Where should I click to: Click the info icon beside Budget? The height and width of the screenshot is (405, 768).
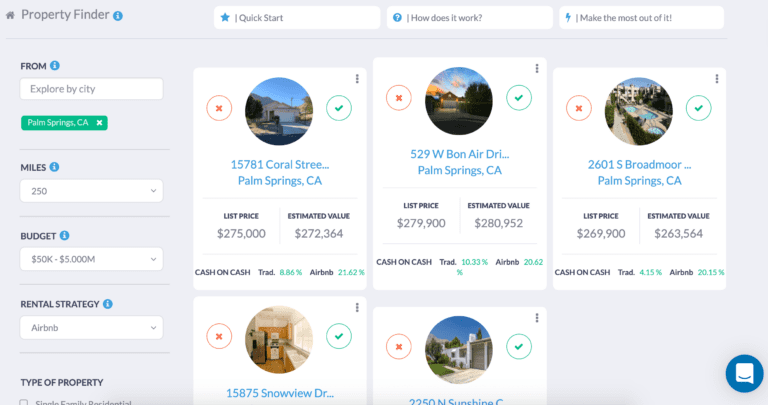coord(64,236)
